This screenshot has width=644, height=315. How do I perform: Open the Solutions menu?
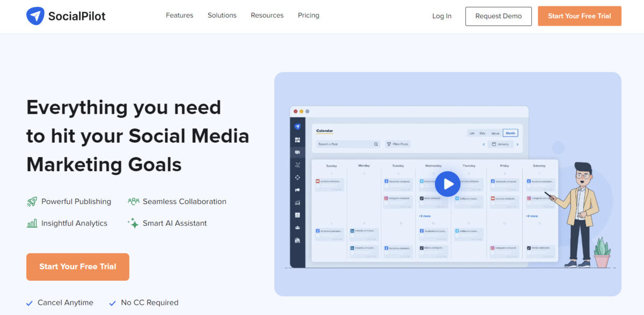click(222, 16)
